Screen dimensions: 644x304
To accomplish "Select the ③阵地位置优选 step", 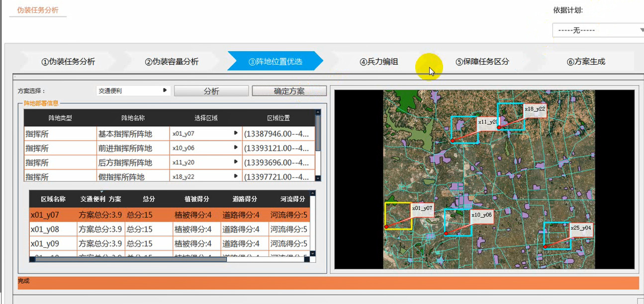I will point(275,62).
